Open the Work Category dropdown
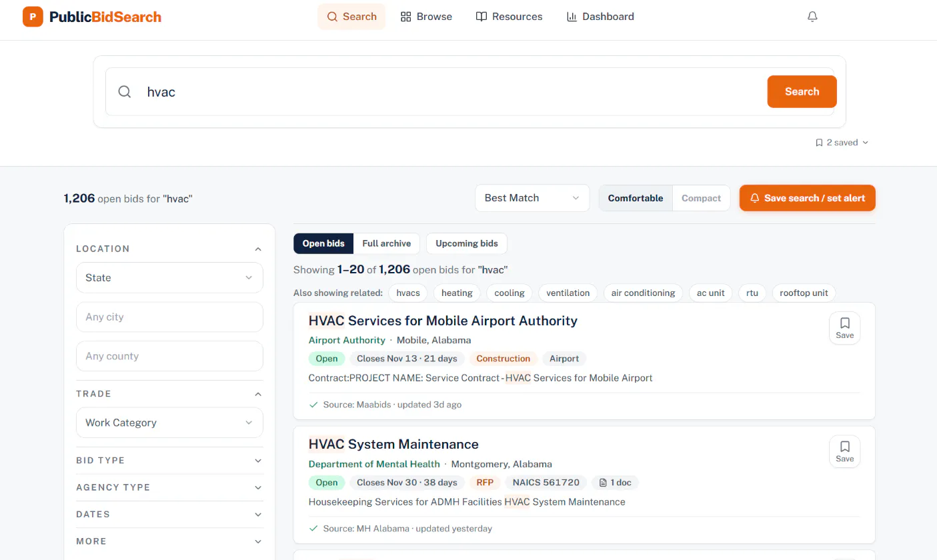Image resolution: width=937 pixels, height=560 pixels. click(169, 423)
